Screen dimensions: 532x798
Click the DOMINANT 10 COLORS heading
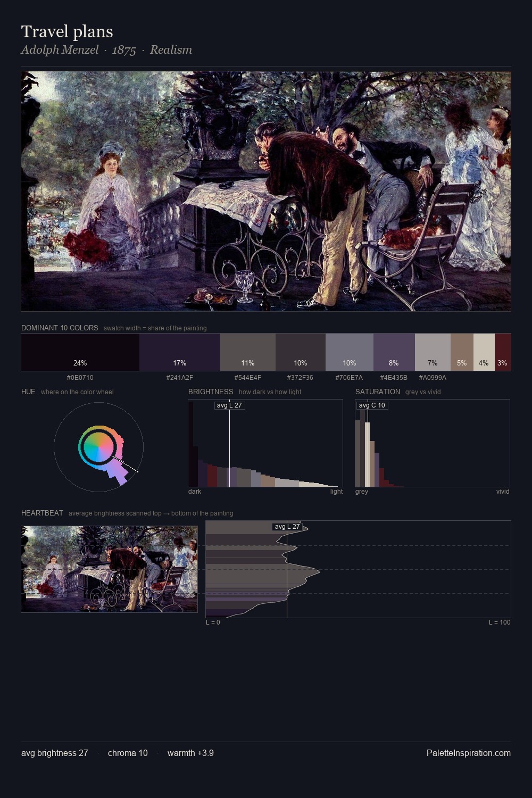tap(60, 328)
